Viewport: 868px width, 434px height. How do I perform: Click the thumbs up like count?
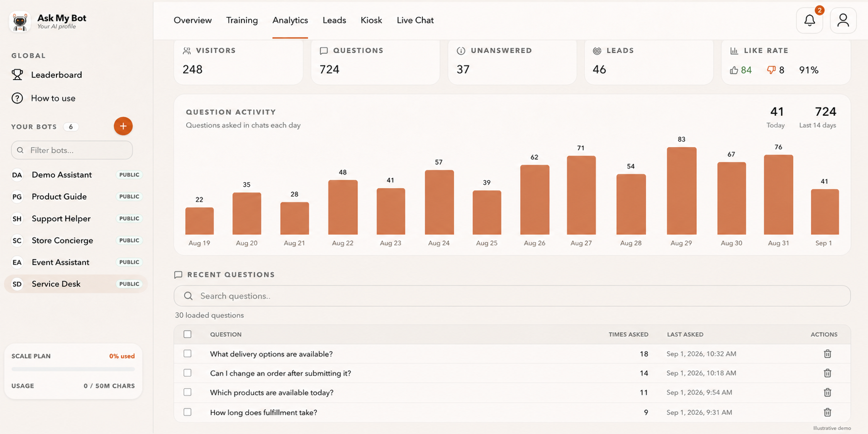pyautogui.click(x=741, y=70)
